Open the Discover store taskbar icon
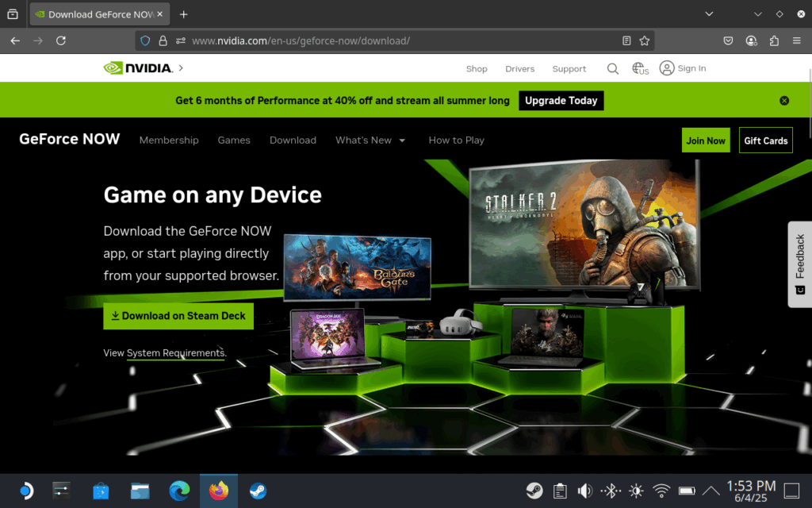The image size is (812, 508). coord(101,491)
